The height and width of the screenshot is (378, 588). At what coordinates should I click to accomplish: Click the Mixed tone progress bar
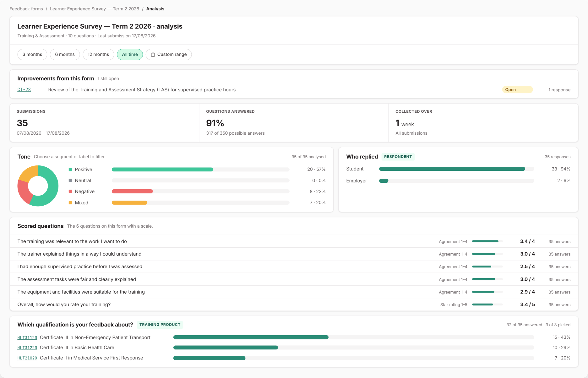pyautogui.click(x=200, y=203)
